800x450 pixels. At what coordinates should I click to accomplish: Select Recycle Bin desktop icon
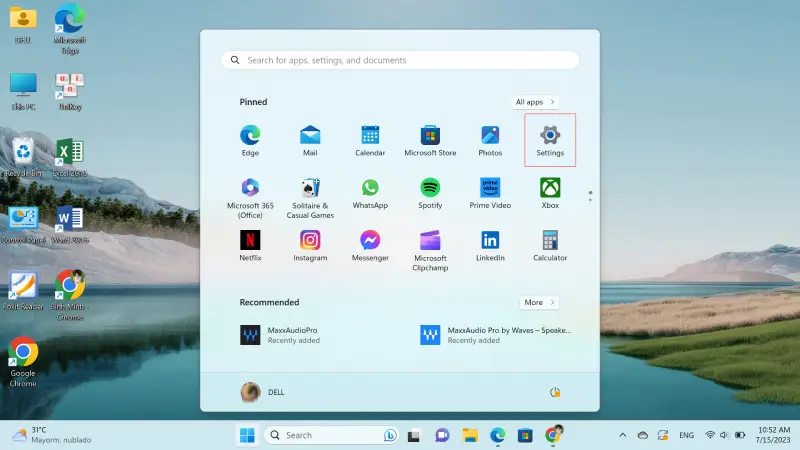[x=23, y=157]
